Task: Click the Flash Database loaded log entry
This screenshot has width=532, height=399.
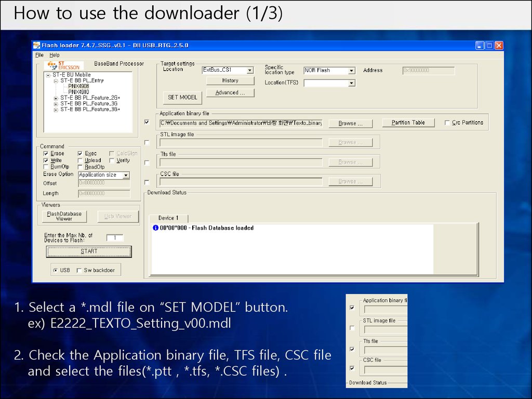Action: (207, 228)
